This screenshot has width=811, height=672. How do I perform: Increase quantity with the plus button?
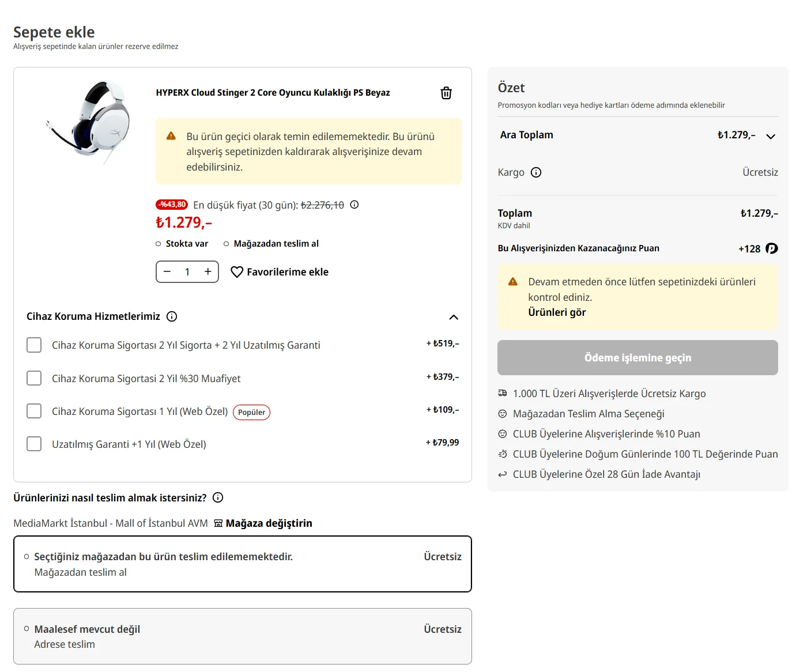pos(208,271)
